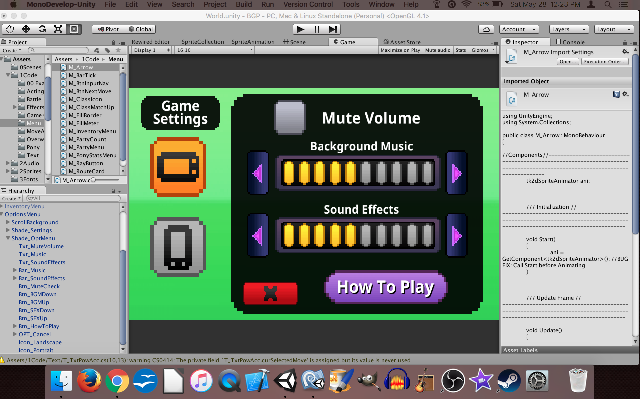The image size is (640, 399).
Task: Select Txt_MuteVolume in Hierarchy
Action: [x=41, y=246]
